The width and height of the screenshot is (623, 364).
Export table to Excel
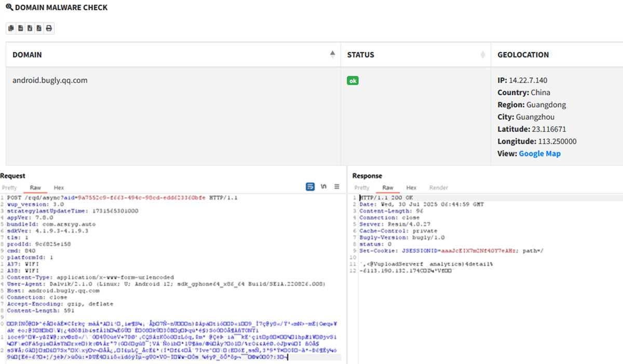[30, 29]
